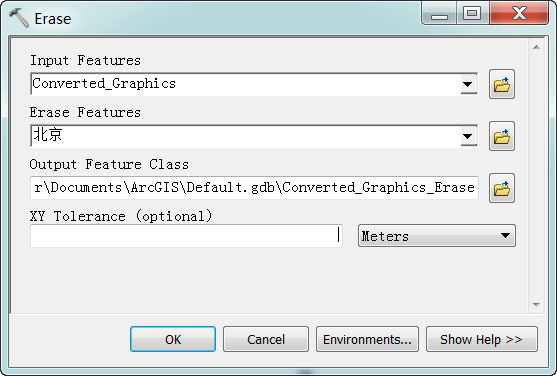Click the Erase Features field showing 北京

coord(246,136)
